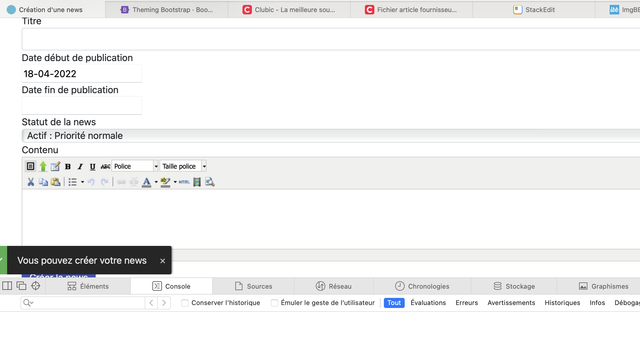This screenshot has height=364, width=640.
Task: Expand the highlight color picker arrow
Action: point(175,182)
